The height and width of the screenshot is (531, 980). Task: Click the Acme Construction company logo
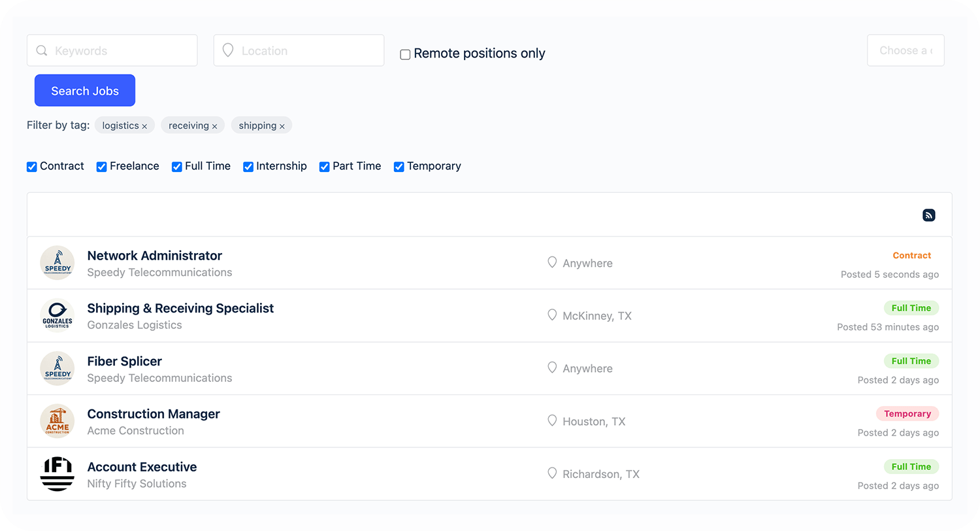tap(57, 421)
